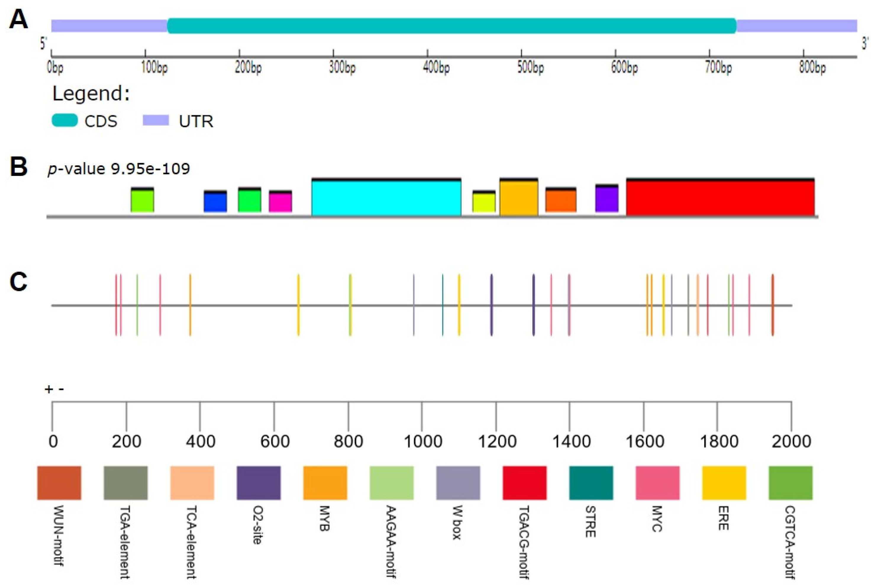Viewport: 874px width, 588px height.
Task: Select the ERE yellow swatch
Action: (724, 483)
